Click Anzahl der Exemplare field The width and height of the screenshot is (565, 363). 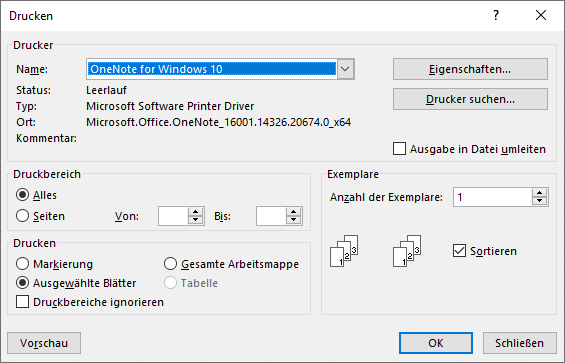pyautogui.click(x=492, y=197)
